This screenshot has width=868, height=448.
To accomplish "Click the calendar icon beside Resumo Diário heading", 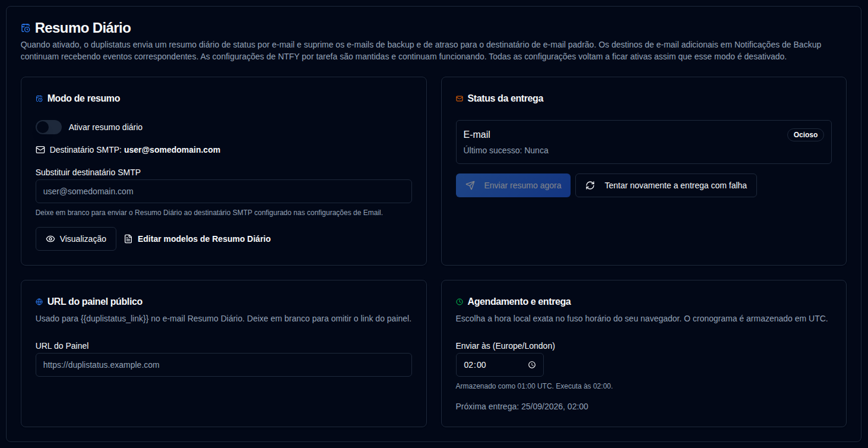I will pyautogui.click(x=26, y=28).
